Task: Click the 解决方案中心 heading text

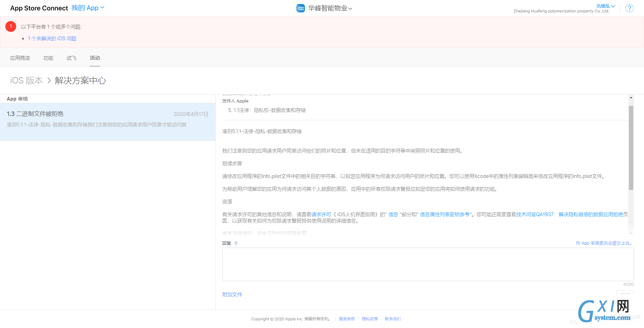Action: (80, 80)
